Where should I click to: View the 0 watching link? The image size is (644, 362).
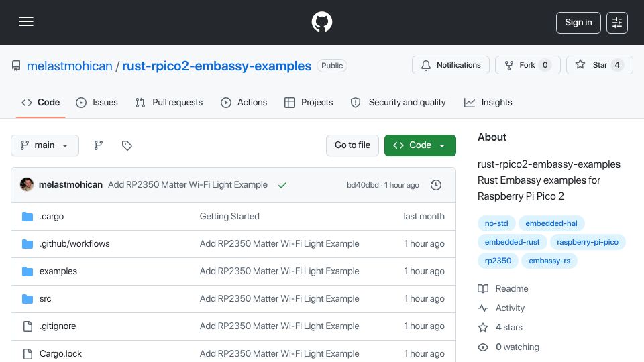(x=508, y=347)
